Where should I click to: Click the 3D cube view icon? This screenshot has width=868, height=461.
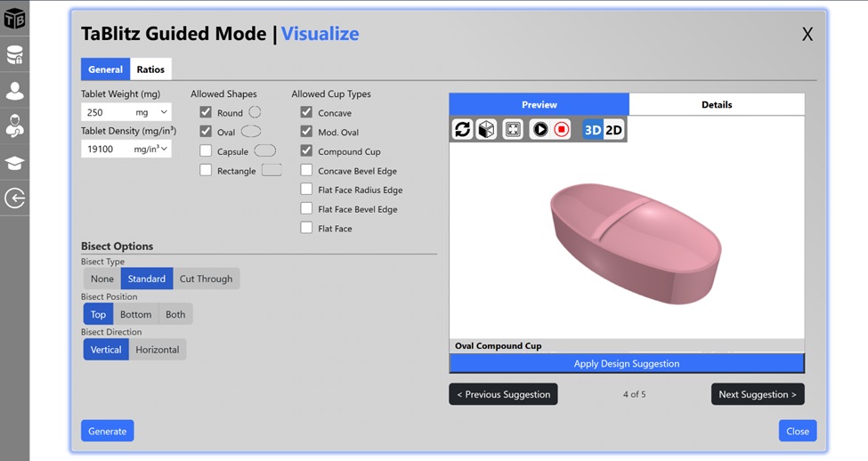[486, 130]
